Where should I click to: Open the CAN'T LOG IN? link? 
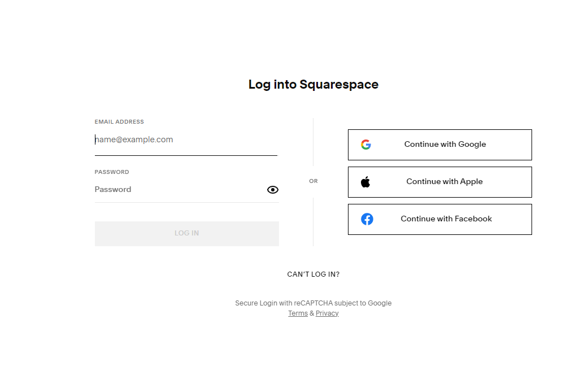[x=313, y=274]
